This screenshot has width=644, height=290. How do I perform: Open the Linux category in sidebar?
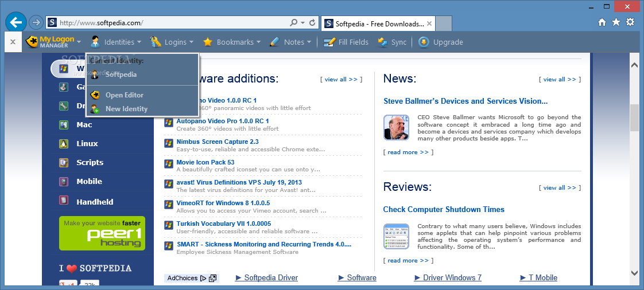[x=87, y=143]
